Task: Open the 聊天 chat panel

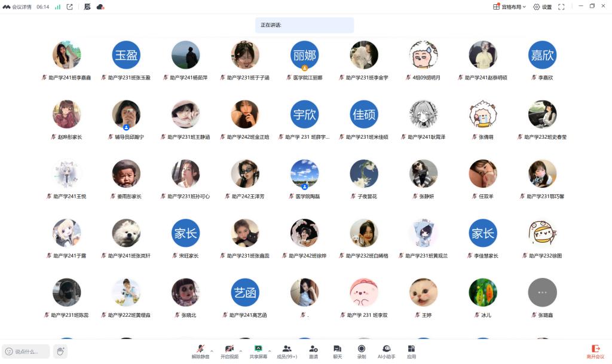Action: [337, 351]
